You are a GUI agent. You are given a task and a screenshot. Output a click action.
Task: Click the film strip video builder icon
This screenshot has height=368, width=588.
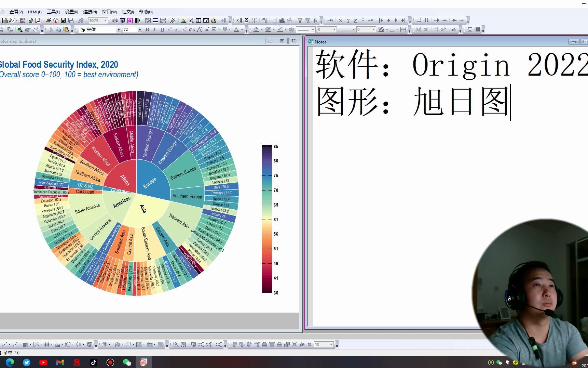tap(138, 21)
